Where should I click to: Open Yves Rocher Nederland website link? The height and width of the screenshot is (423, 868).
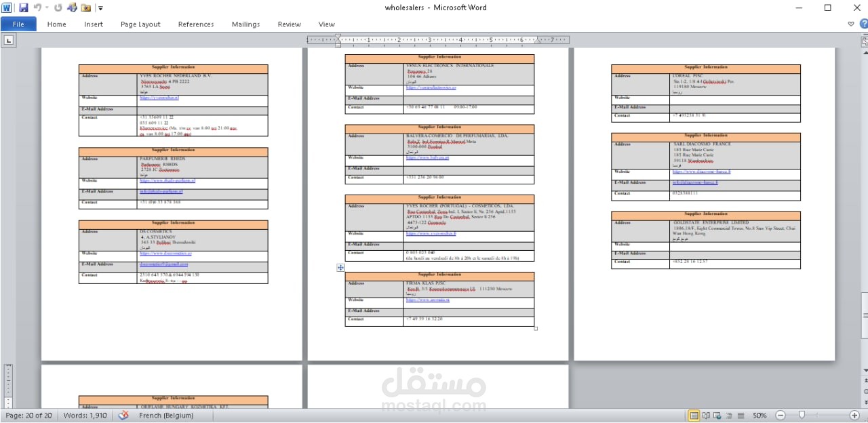(x=159, y=98)
